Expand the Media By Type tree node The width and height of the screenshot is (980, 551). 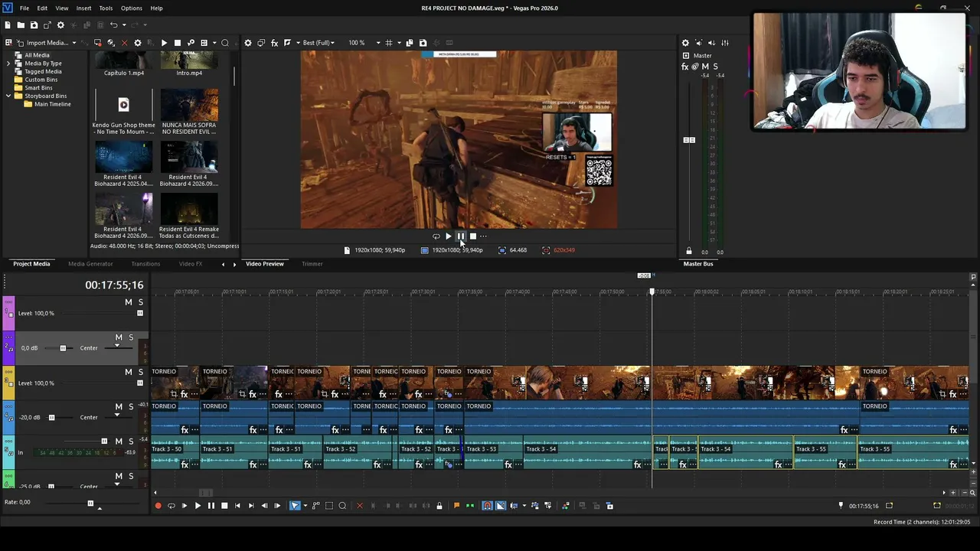[x=8, y=64]
